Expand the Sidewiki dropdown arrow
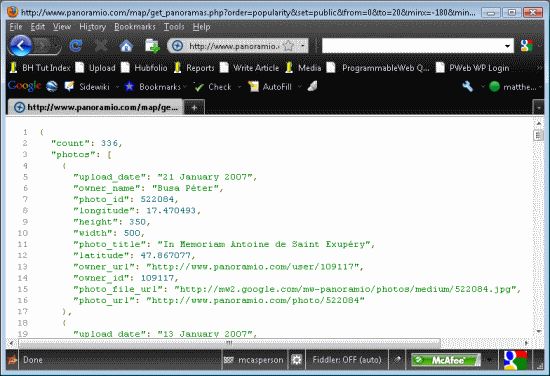 click(x=117, y=87)
